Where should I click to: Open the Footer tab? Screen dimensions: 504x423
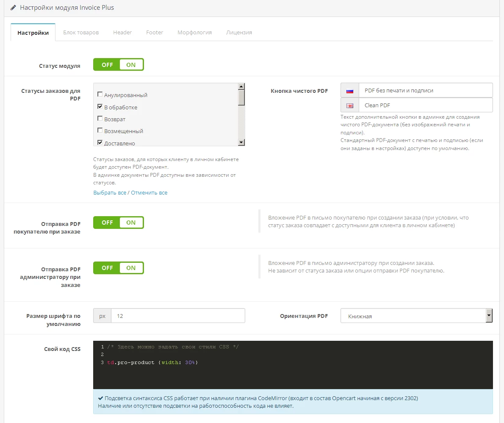pyautogui.click(x=155, y=33)
